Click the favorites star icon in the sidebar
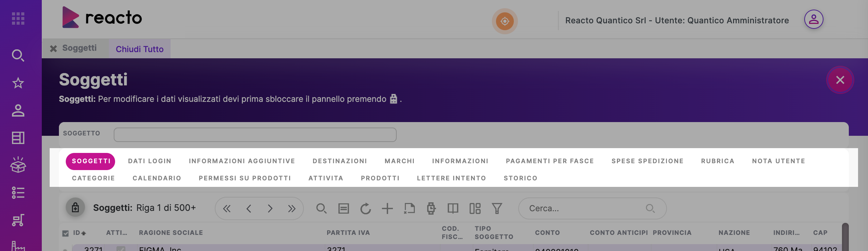Viewport: 868px width, 251px height. click(x=18, y=83)
